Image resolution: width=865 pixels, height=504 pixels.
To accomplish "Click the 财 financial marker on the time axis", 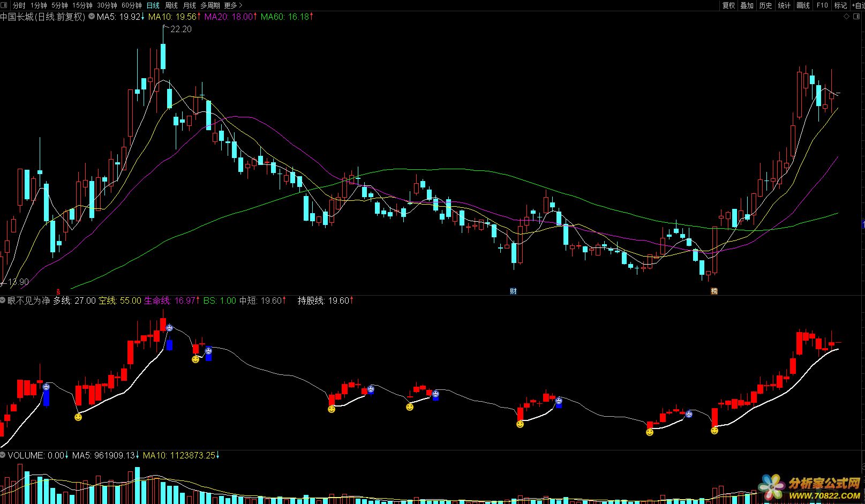I will coord(513,291).
